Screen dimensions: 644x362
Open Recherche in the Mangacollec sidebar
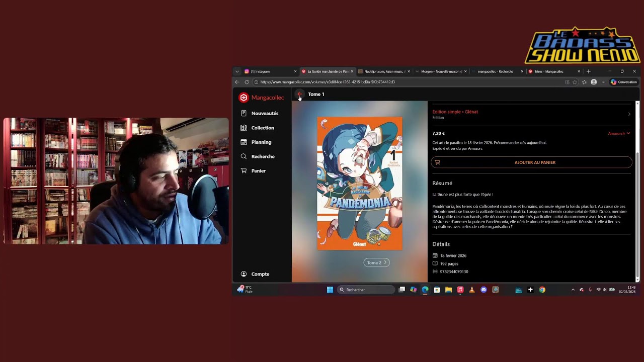coord(258,156)
